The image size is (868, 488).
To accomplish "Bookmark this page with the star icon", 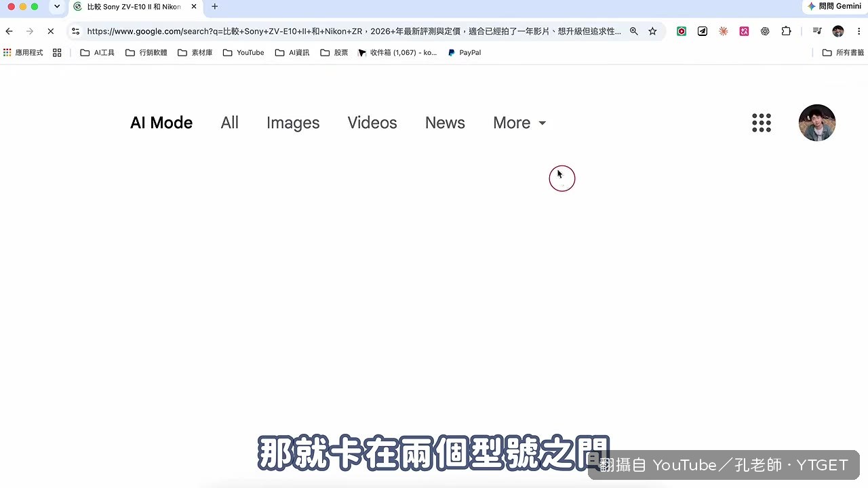I will click(x=652, y=31).
